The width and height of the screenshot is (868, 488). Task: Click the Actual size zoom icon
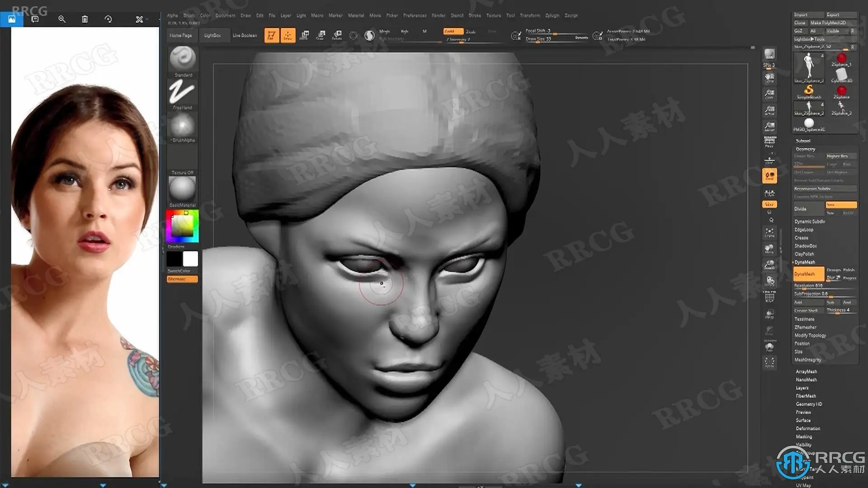[769, 111]
